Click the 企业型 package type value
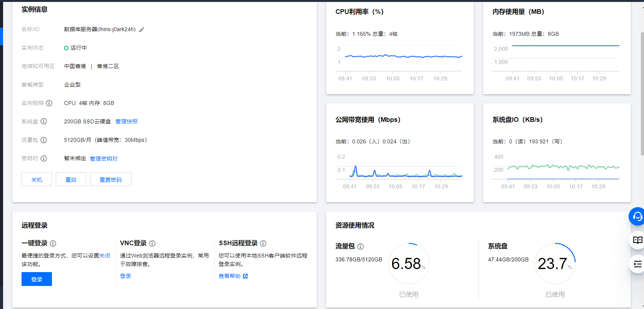Image resolution: width=644 pixels, height=309 pixels. (72, 85)
